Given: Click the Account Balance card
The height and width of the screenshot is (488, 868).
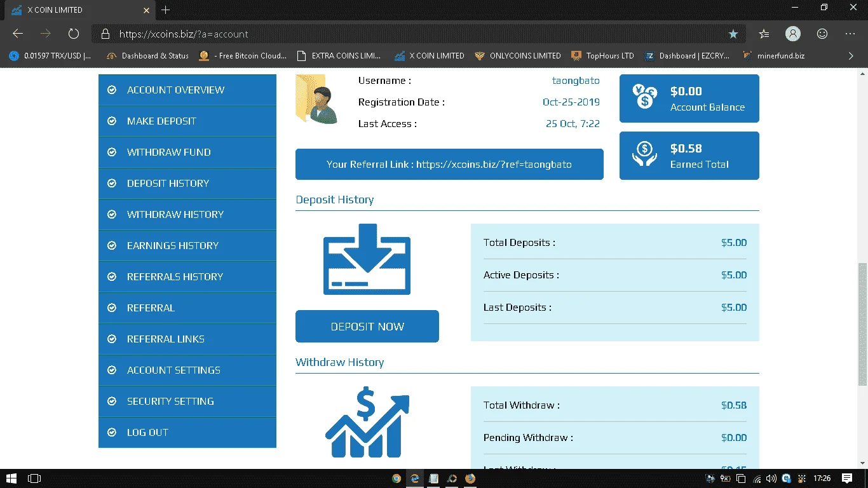Looking at the screenshot, I should pyautogui.click(x=689, y=98).
